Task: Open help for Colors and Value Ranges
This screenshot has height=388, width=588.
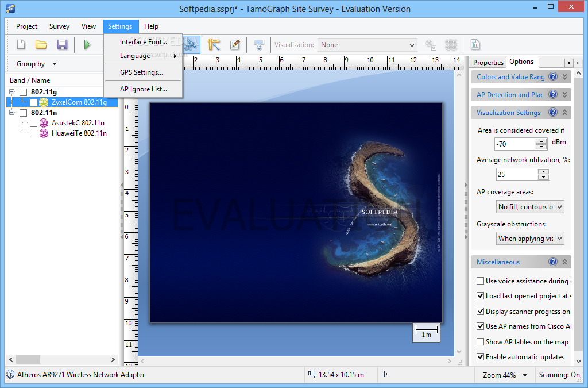Action: tap(553, 76)
